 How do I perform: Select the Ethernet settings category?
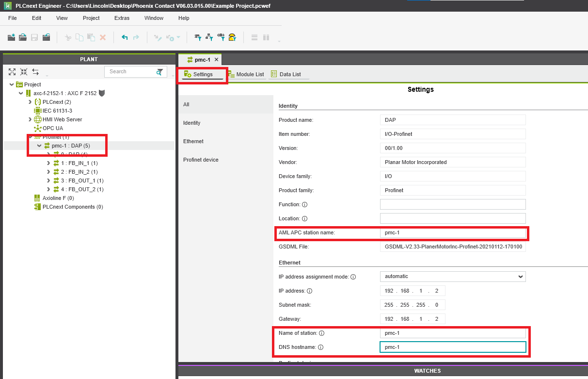pos(193,141)
